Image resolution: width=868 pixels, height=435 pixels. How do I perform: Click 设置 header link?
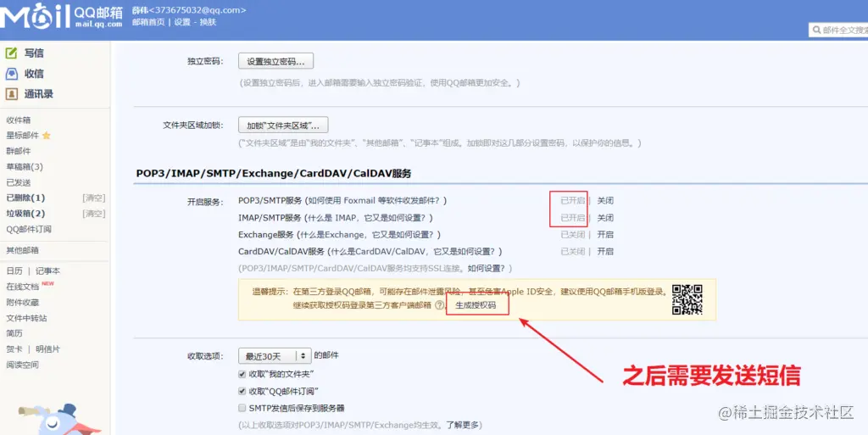[x=182, y=22]
